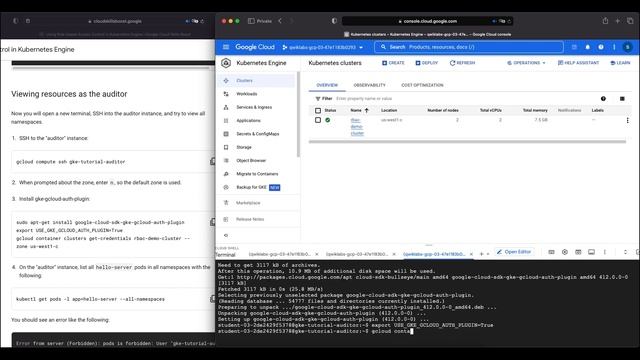640x360 pixels.
Task: Add a new Cloud Shell terminal tab
Action: (481, 254)
